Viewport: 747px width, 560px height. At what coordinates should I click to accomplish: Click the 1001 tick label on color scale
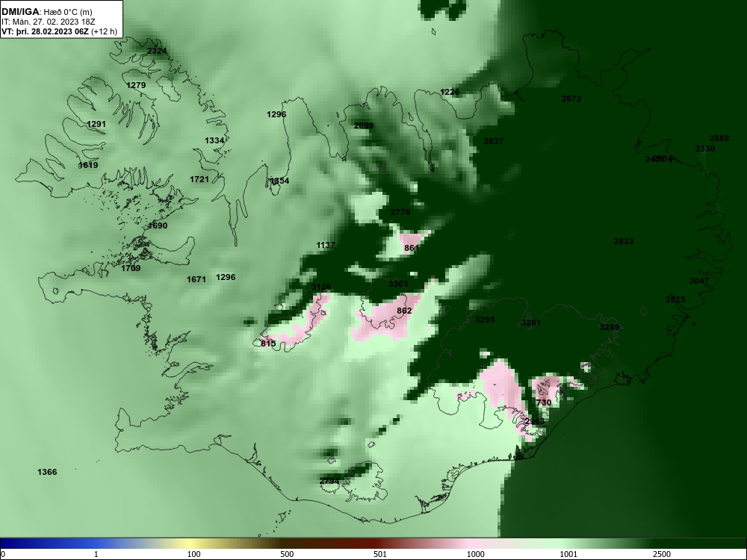(568, 554)
